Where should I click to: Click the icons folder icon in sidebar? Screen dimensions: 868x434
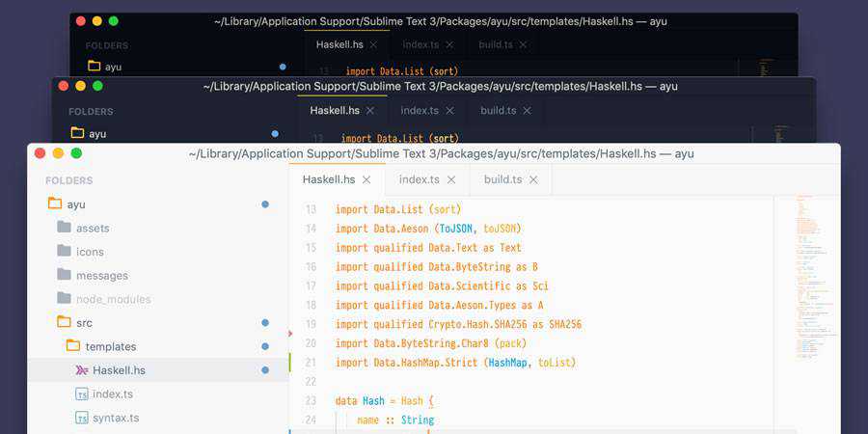64,251
